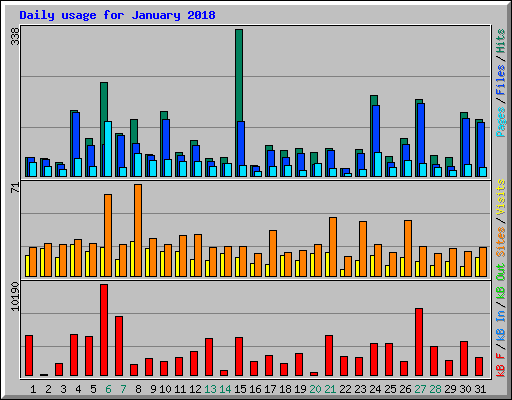Click the 'Pages' legend label
512x400 pixels.
coord(501,122)
